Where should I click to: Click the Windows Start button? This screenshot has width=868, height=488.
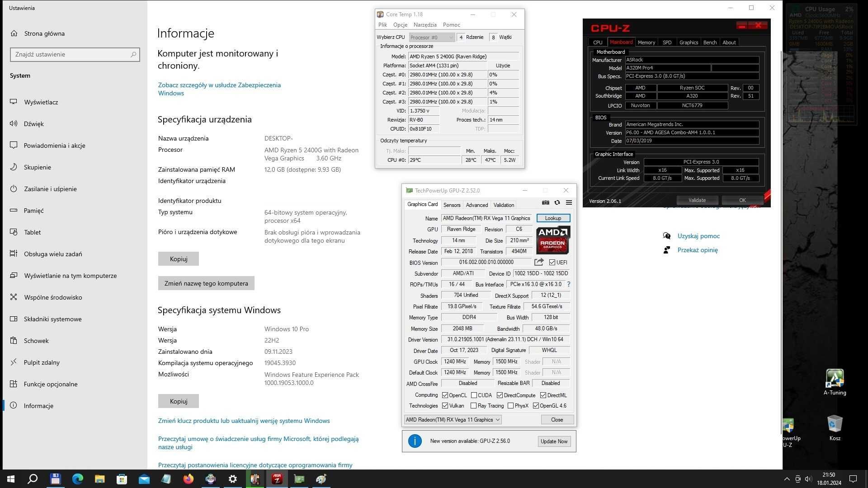tap(11, 479)
